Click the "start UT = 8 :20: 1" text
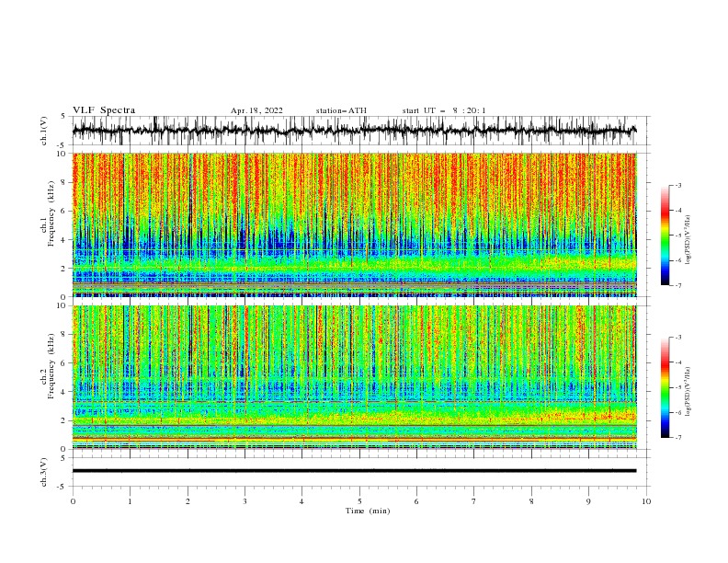 pos(444,110)
